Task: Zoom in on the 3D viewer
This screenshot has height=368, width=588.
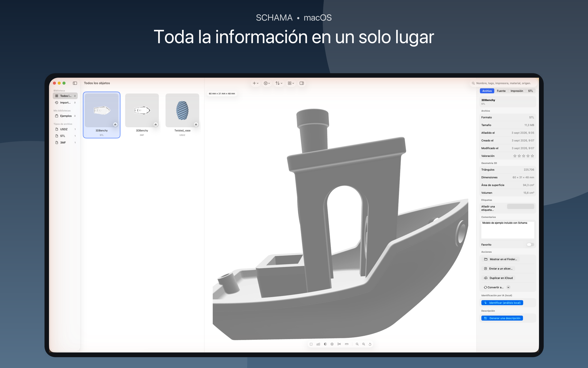Action: [x=364, y=344]
